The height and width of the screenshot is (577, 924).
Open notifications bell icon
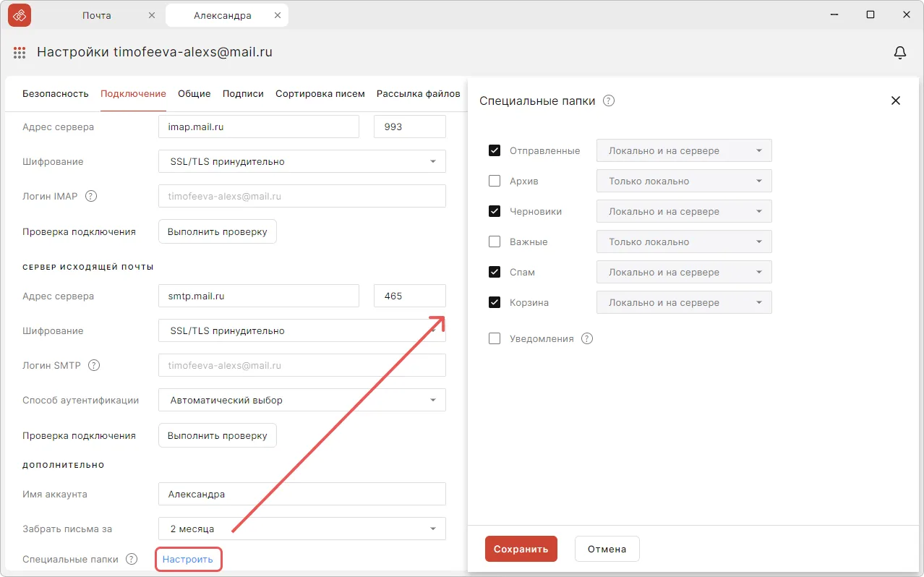point(900,53)
